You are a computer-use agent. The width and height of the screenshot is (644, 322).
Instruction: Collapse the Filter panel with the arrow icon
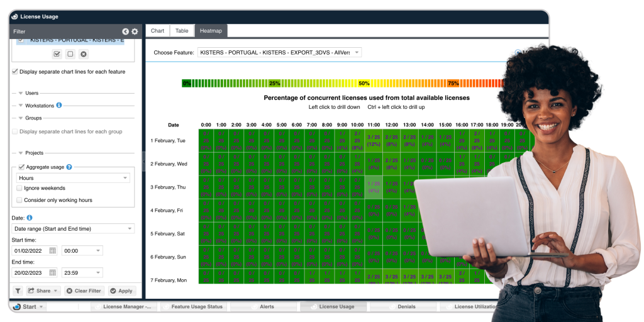[125, 31]
